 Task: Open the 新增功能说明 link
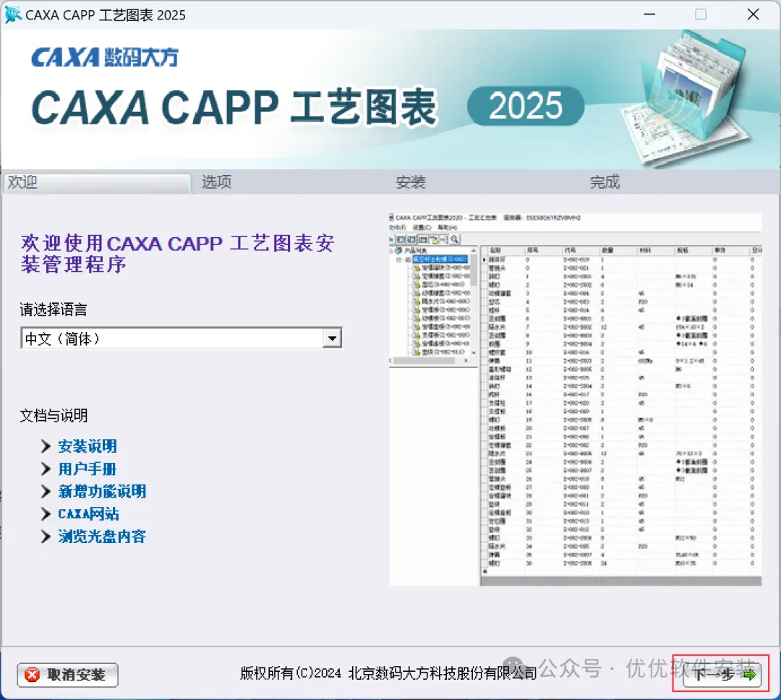pyautogui.click(x=102, y=491)
